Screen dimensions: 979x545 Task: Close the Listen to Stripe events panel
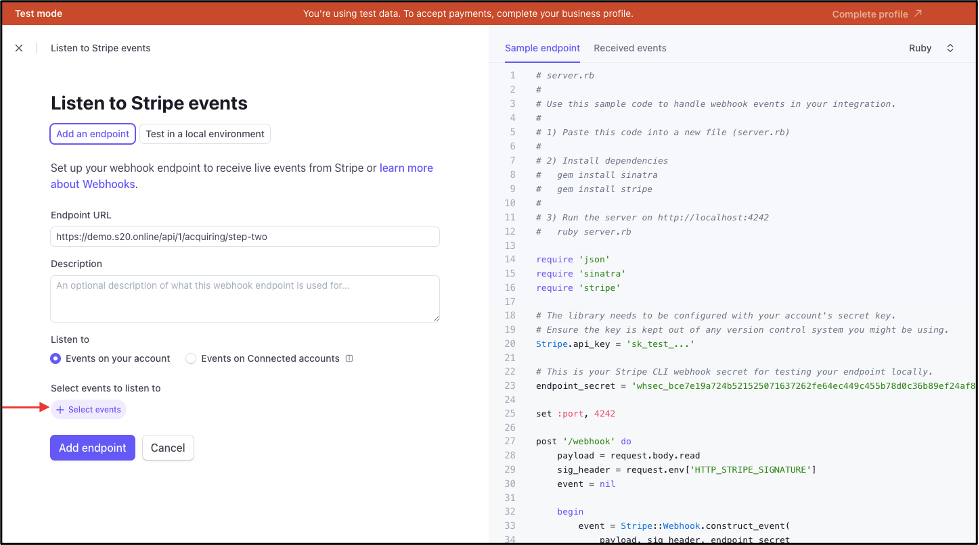19,48
